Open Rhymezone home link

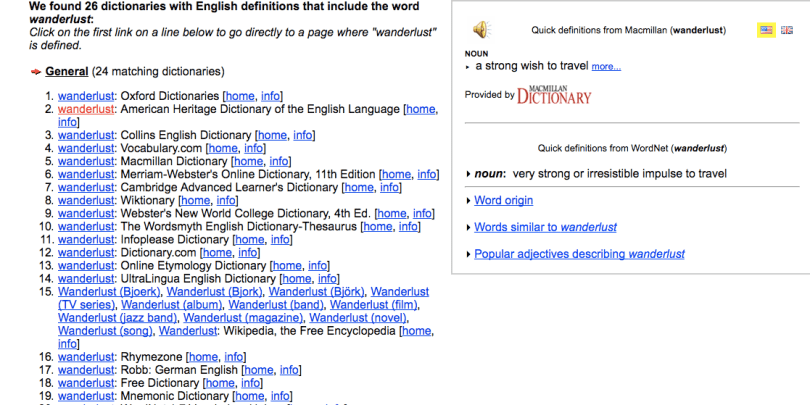point(203,356)
